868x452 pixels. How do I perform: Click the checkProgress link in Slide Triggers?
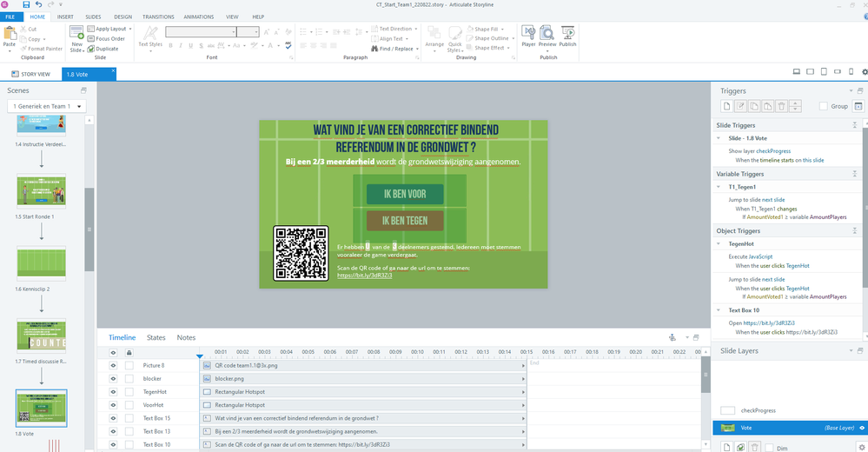pyautogui.click(x=773, y=150)
